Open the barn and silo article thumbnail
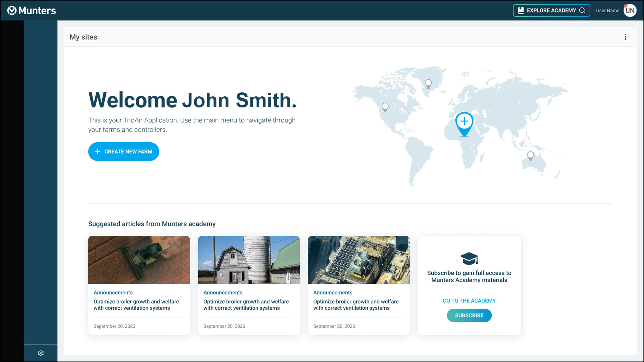 (x=249, y=260)
